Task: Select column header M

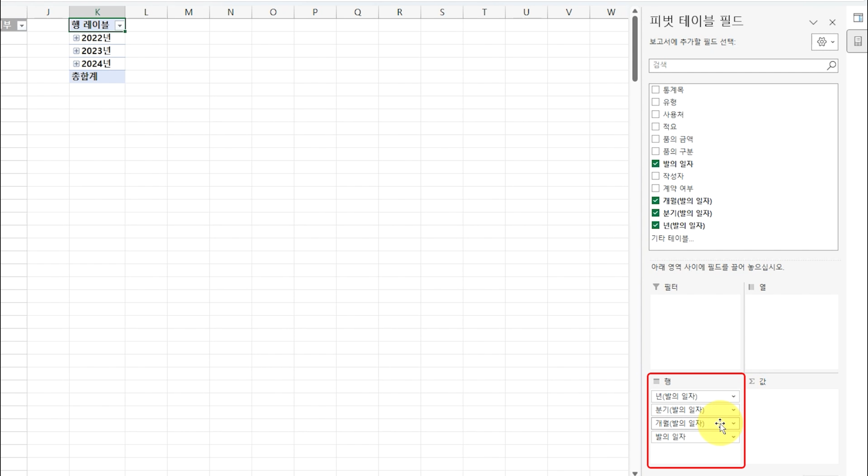Action: coord(188,12)
